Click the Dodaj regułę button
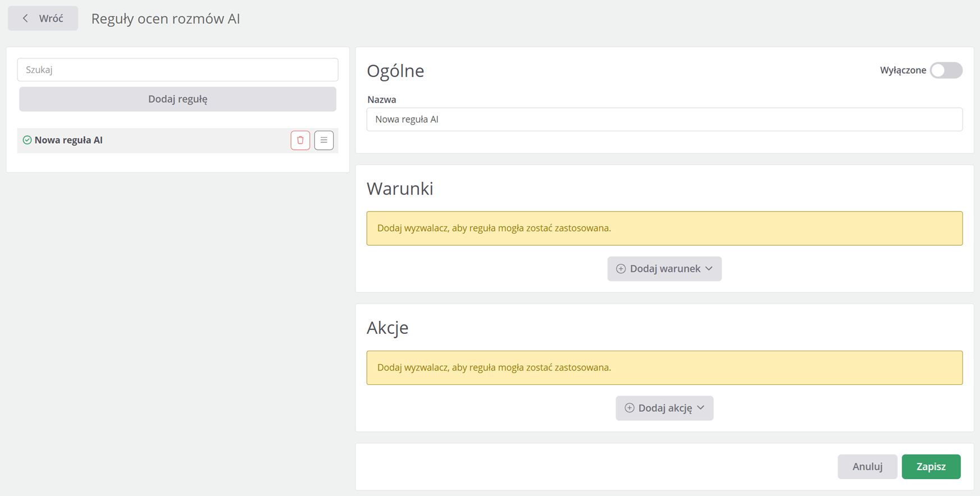 pyautogui.click(x=177, y=99)
